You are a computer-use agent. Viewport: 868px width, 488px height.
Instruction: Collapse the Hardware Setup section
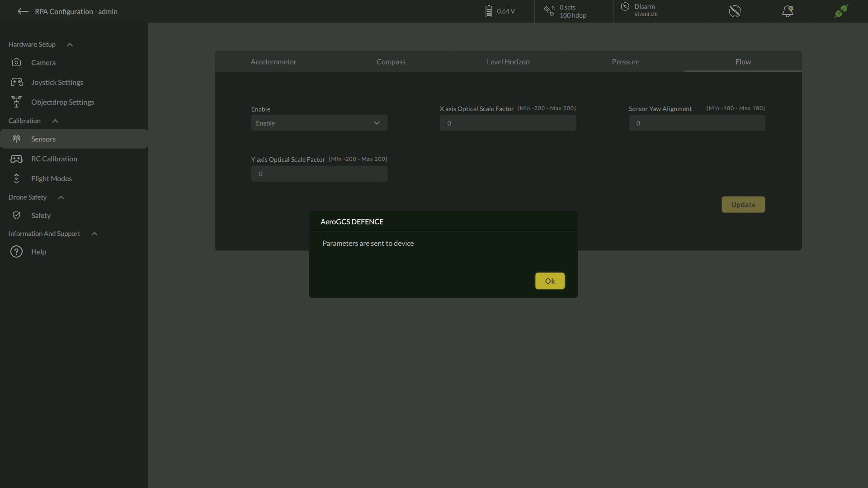[70, 45]
